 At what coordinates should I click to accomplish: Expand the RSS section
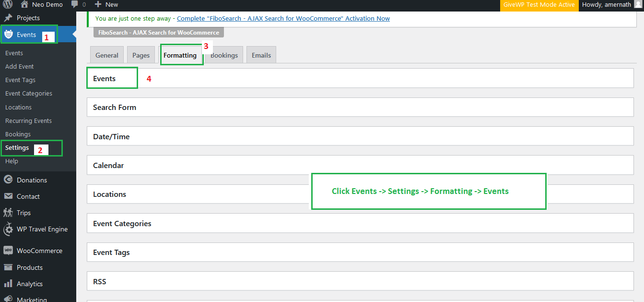(360, 281)
